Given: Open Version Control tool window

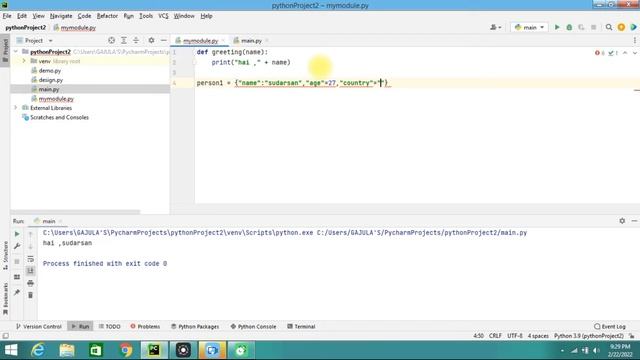Looking at the screenshot, I should click(38, 327).
